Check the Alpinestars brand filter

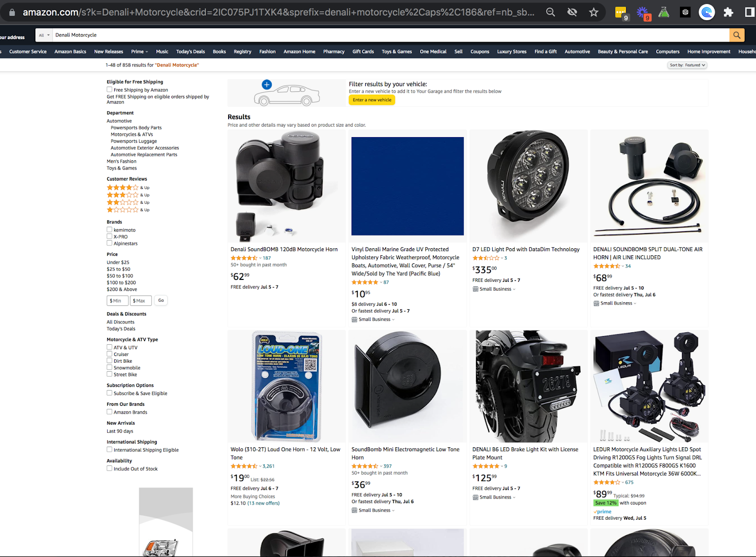(110, 243)
